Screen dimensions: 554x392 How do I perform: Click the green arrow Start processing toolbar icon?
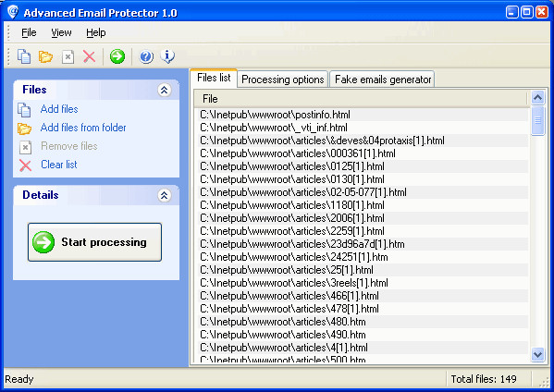[117, 56]
